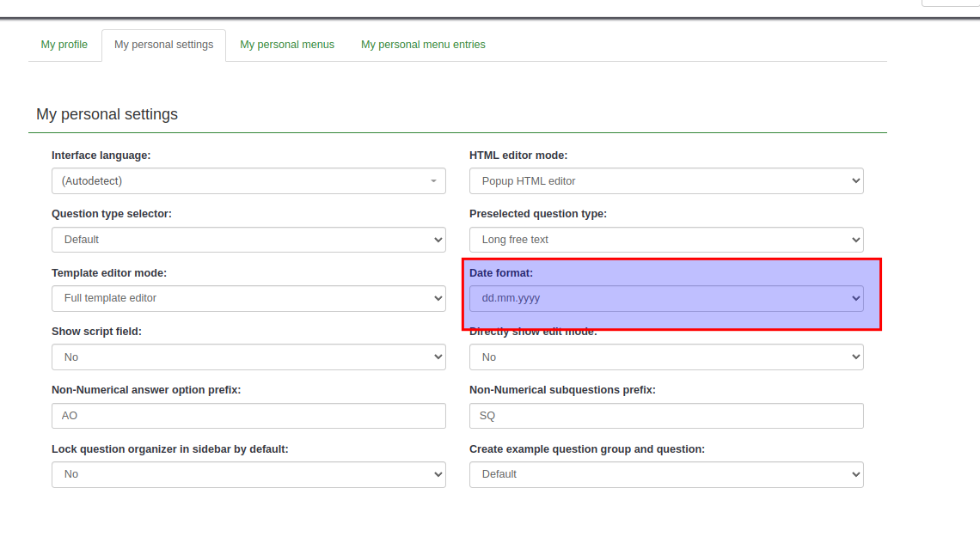The image size is (980, 549).
Task: Open the Directly show edit mode dropdown
Action: pos(666,357)
